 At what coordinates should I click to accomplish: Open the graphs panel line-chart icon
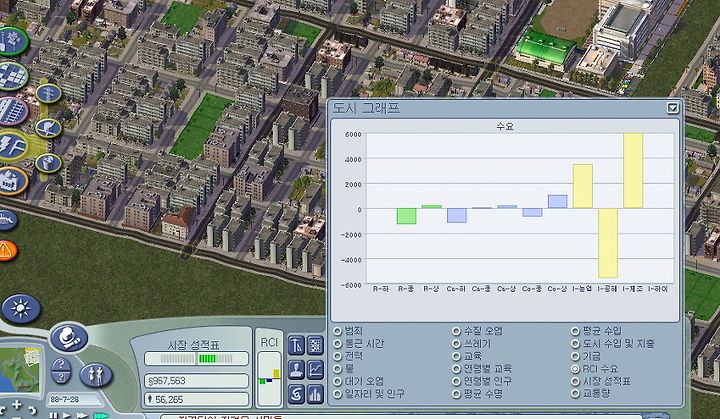click(315, 369)
